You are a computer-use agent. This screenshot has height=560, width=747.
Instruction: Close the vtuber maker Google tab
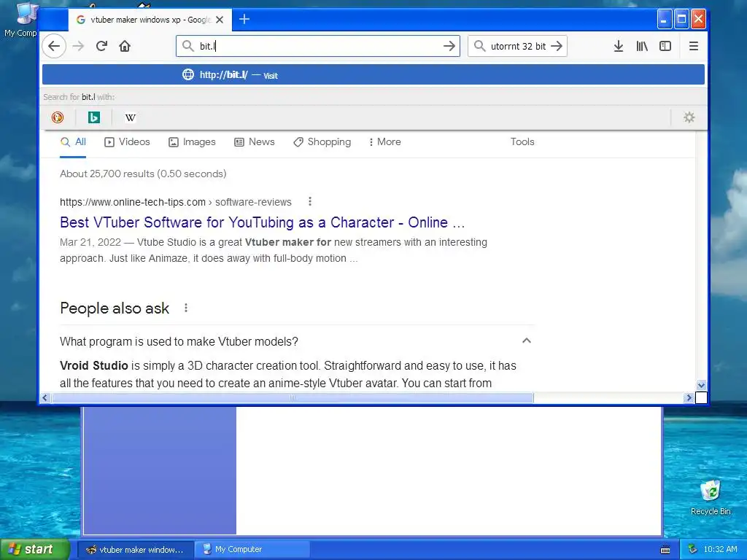point(220,20)
